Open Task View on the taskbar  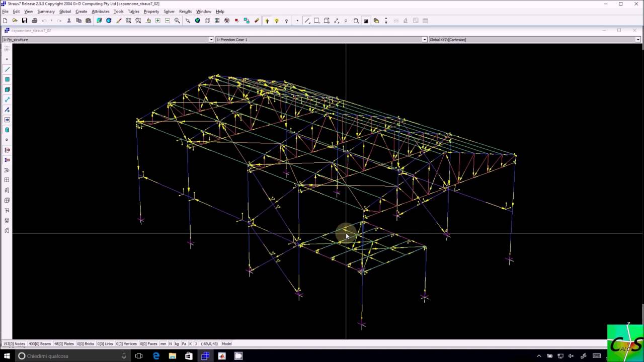click(x=139, y=356)
